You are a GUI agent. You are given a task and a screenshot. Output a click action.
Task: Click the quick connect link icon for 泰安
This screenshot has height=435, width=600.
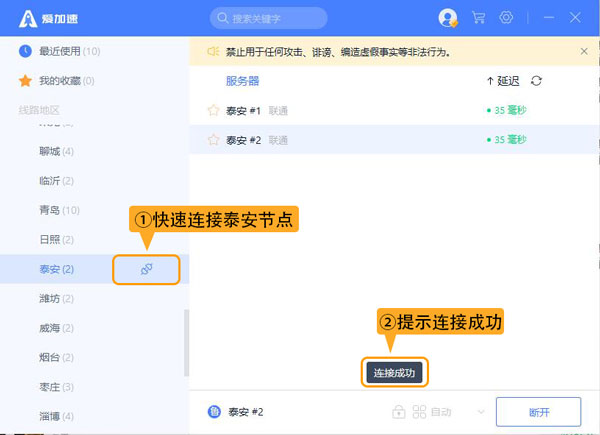tap(146, 269)
